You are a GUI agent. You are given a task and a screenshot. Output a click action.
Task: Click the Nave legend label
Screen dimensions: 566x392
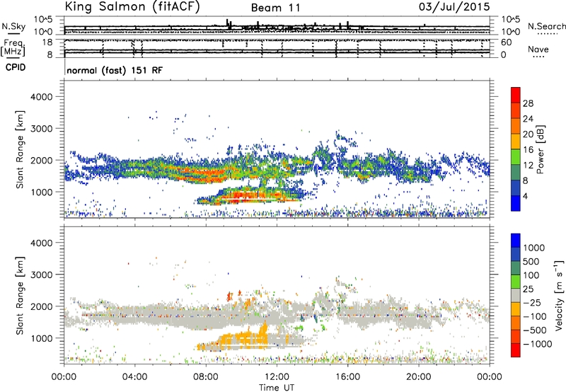538,49
